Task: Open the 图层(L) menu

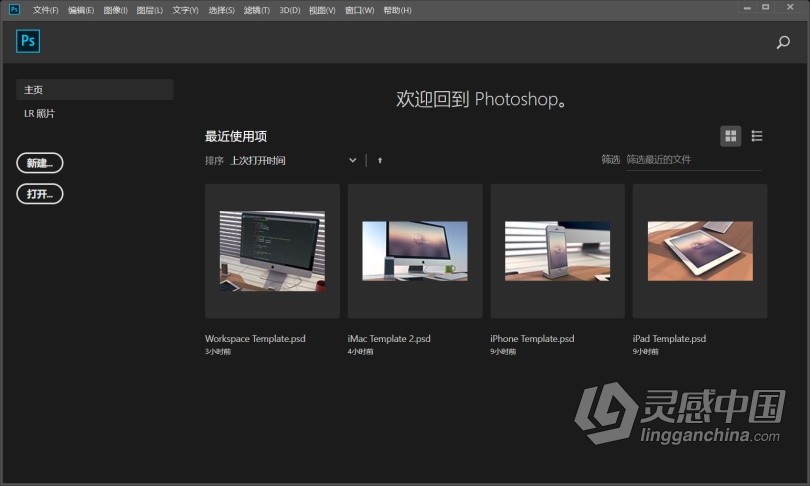Action: click(x=149, y=10)
